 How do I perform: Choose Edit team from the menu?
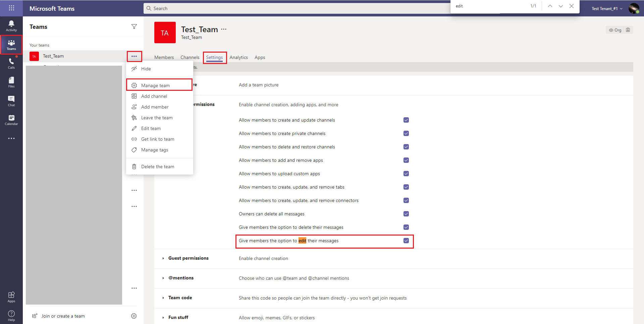160,128
